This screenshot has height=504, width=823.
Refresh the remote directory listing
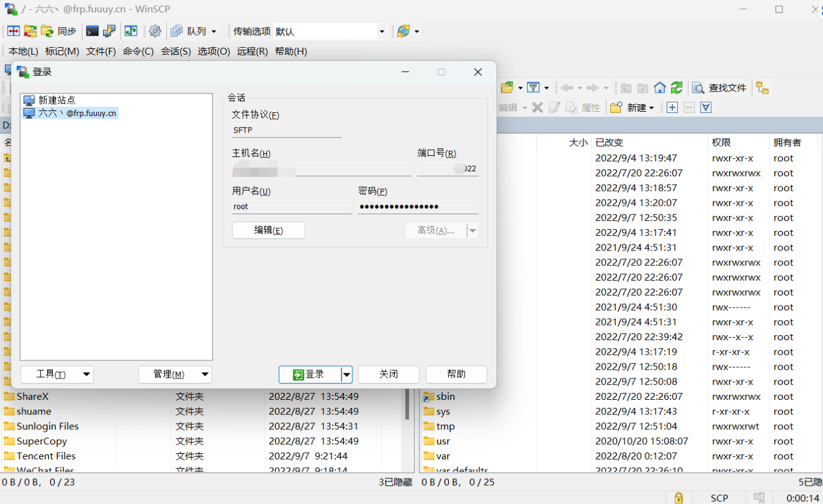tap(677, 88)
